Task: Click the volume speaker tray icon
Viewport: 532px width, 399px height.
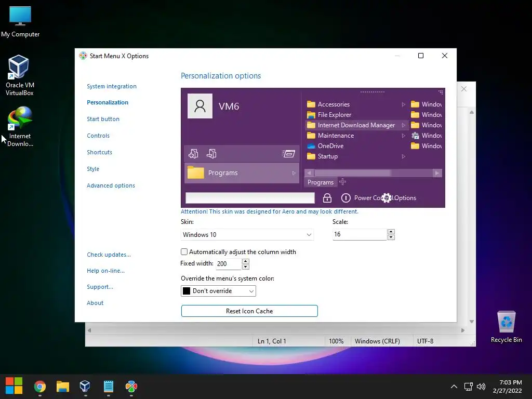Action: coord(481,387)
